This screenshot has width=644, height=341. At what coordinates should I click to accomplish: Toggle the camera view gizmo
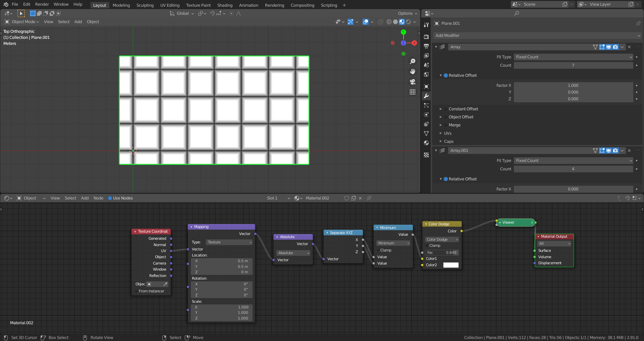(413, 81)
